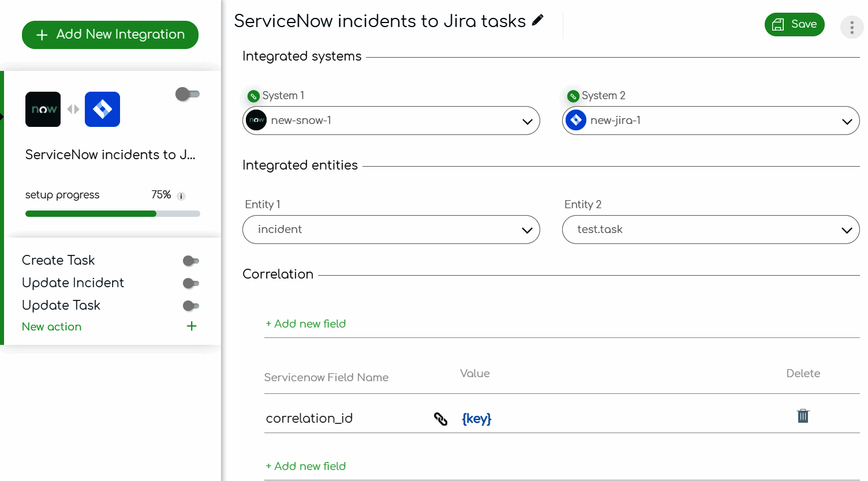Click the setup progress info icon

point(181,196)
